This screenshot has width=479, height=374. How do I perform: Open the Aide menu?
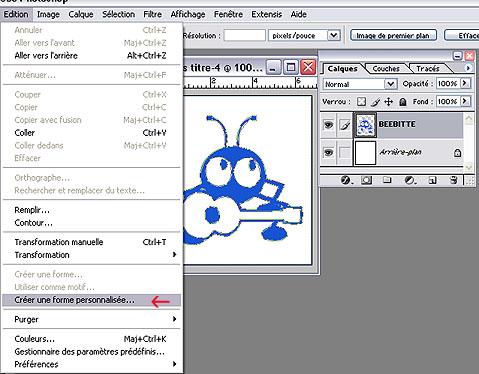pyautogui.click(x=298, y=14)
